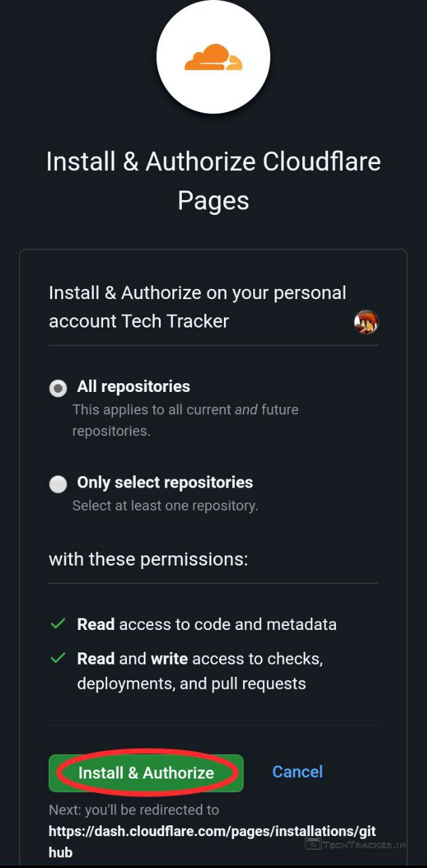Image resolution: width=427 pixels, height=868 pixels.
Task: Click "Select at least one repository" hint
Action: tap(165, 506)
